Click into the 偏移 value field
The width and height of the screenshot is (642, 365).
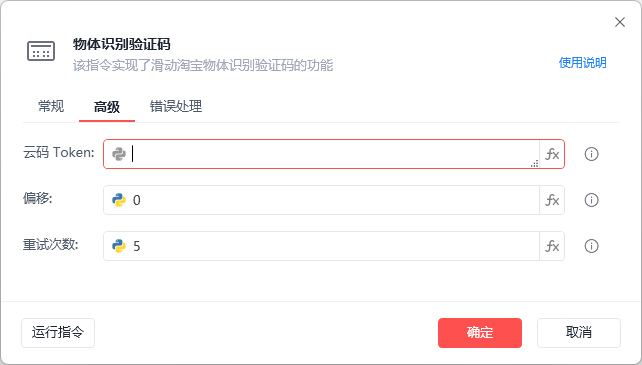[334, 200]
